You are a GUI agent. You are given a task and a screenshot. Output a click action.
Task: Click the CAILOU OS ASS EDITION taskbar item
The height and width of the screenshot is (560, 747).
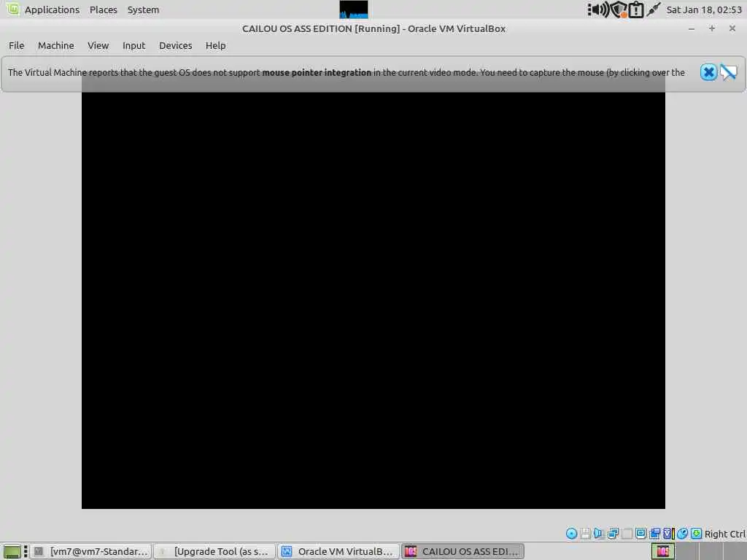pyautogui.click(x=462, y=551)
